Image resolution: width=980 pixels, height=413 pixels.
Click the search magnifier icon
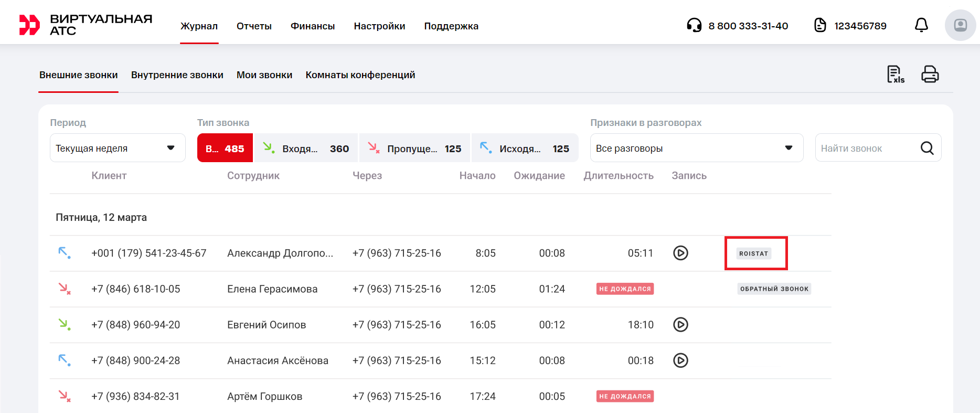[927, 149]
